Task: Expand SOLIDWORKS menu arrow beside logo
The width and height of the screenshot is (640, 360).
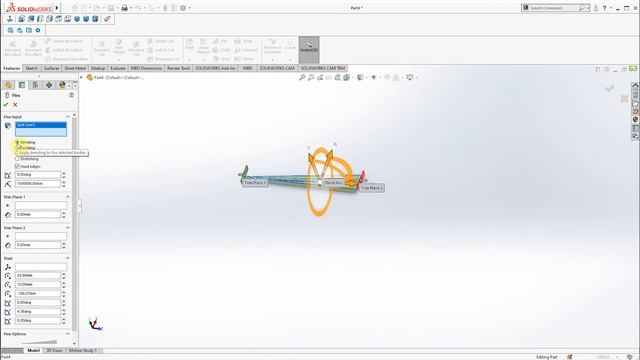Action: [x=57, y=7]
